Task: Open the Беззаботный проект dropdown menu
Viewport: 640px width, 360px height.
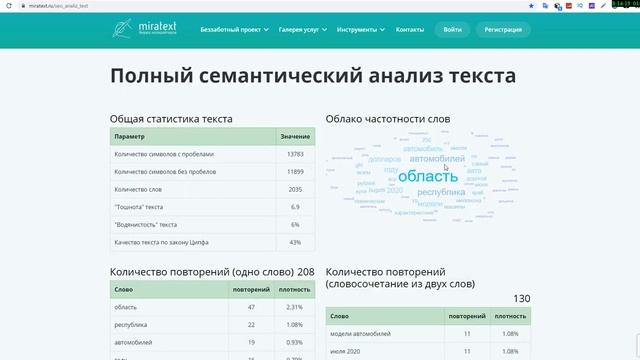Action: click(234, 29)
